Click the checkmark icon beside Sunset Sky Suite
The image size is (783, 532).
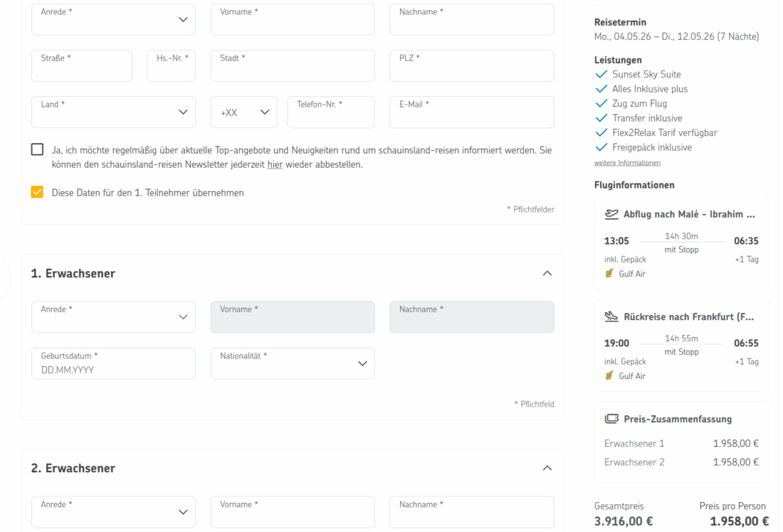(601, 74)
